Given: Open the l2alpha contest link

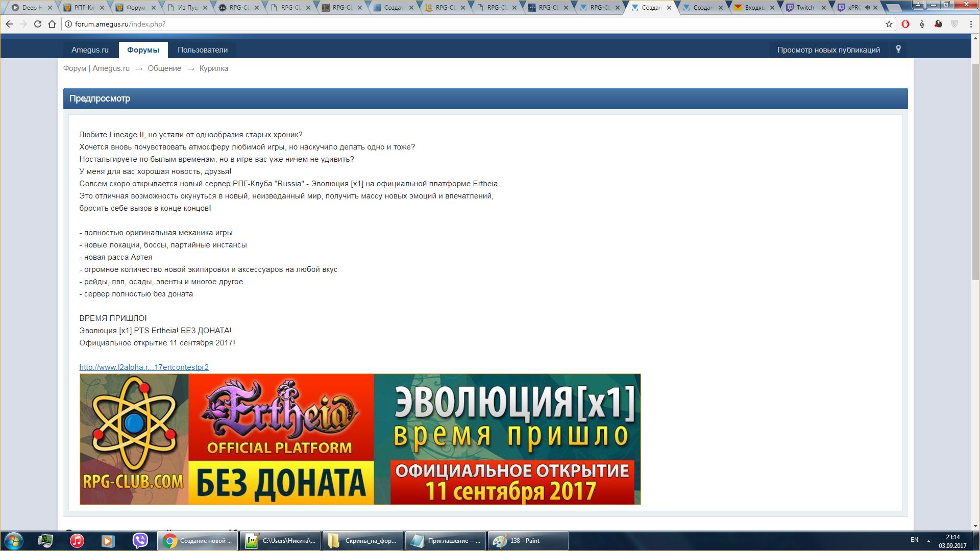Looking at the screenshot, I should pyautogui.click(x=144, y=367).
